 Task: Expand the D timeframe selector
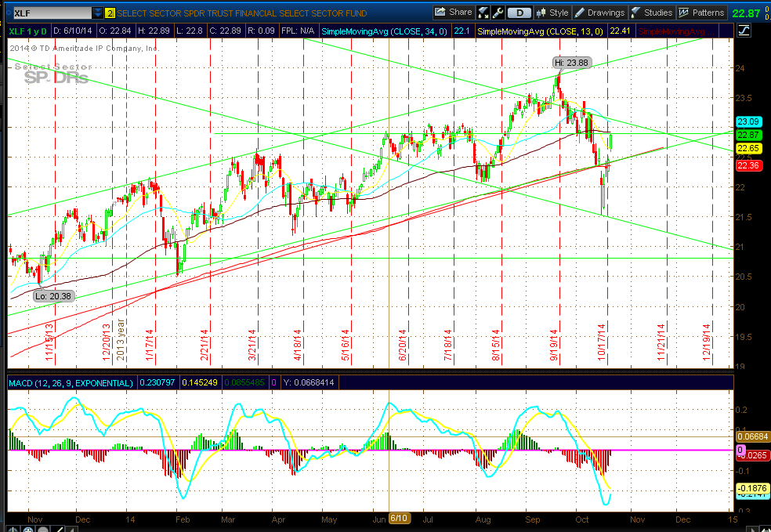tap(520, 13)
